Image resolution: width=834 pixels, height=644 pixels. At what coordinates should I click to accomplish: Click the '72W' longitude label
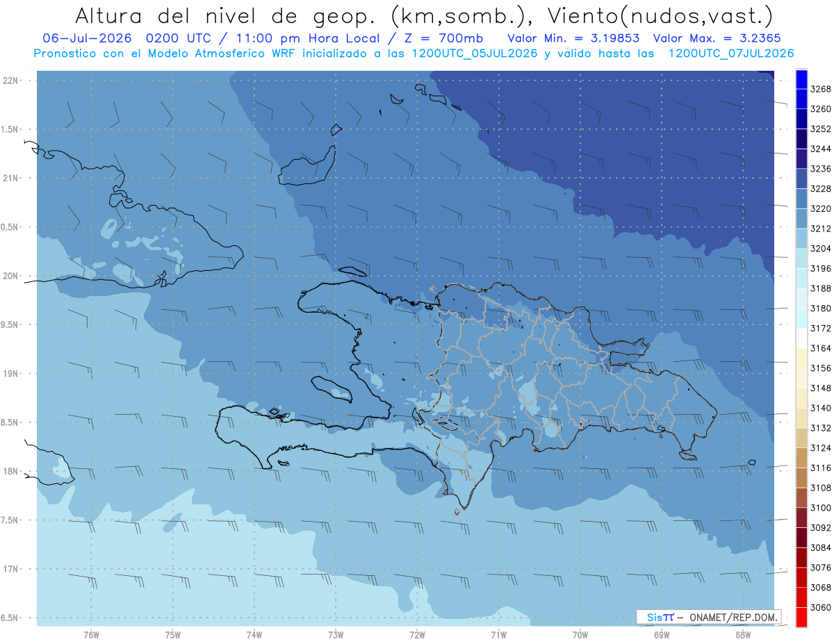pyautogui.click(x=417, y=636)
